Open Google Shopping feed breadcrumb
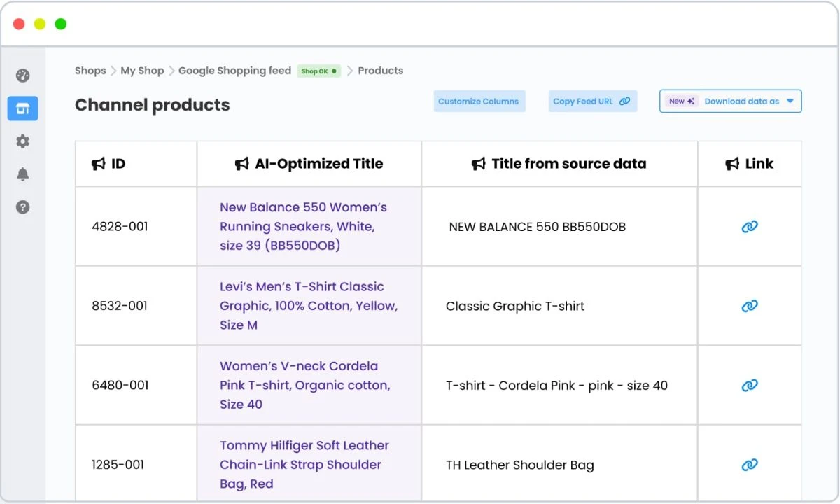This screenshot has height=504, width=840. (234, 71)
